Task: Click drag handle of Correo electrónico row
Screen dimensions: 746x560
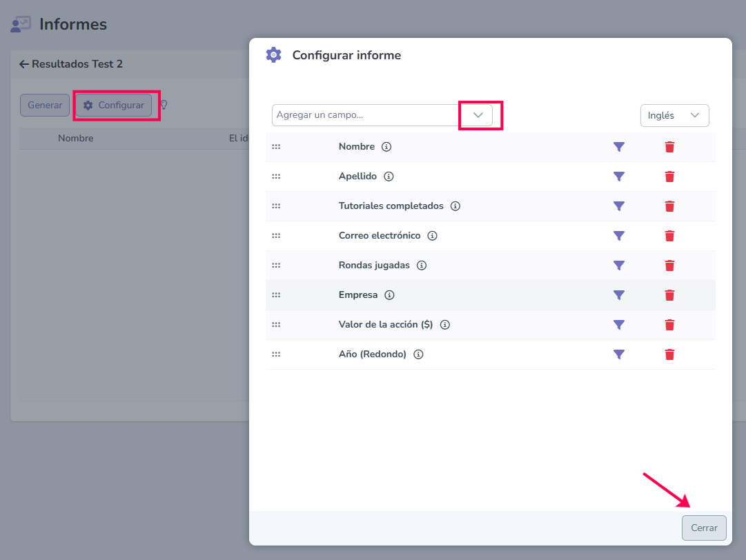Action: (276, 236)
